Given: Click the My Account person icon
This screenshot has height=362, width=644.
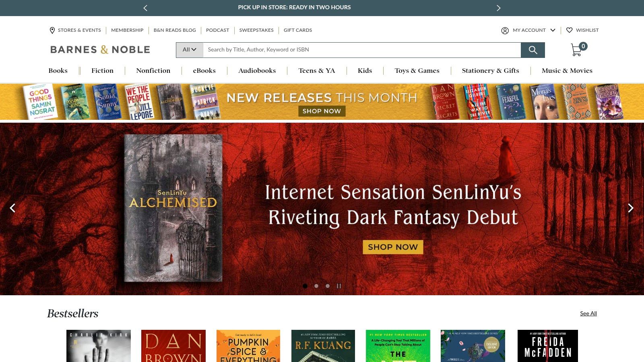Looking at the screenshot, I should (505, 30).
